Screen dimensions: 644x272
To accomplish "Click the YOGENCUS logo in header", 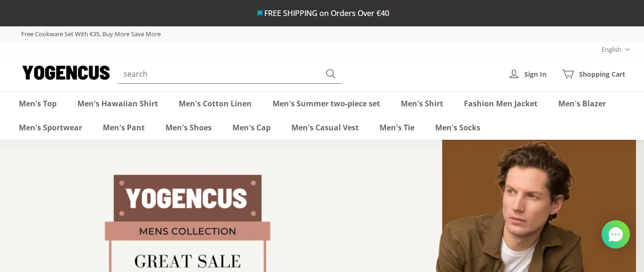I will pyautogui.click(x=66, y=73).
